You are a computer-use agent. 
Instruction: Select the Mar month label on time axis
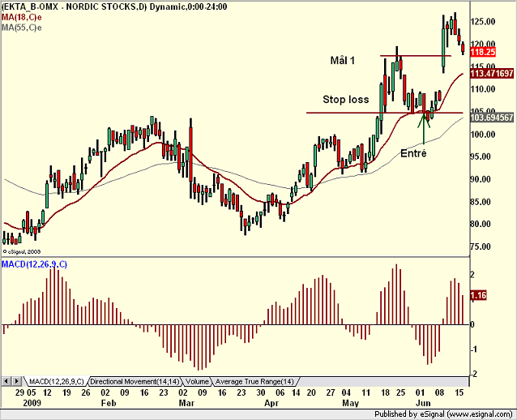point(186,403)
